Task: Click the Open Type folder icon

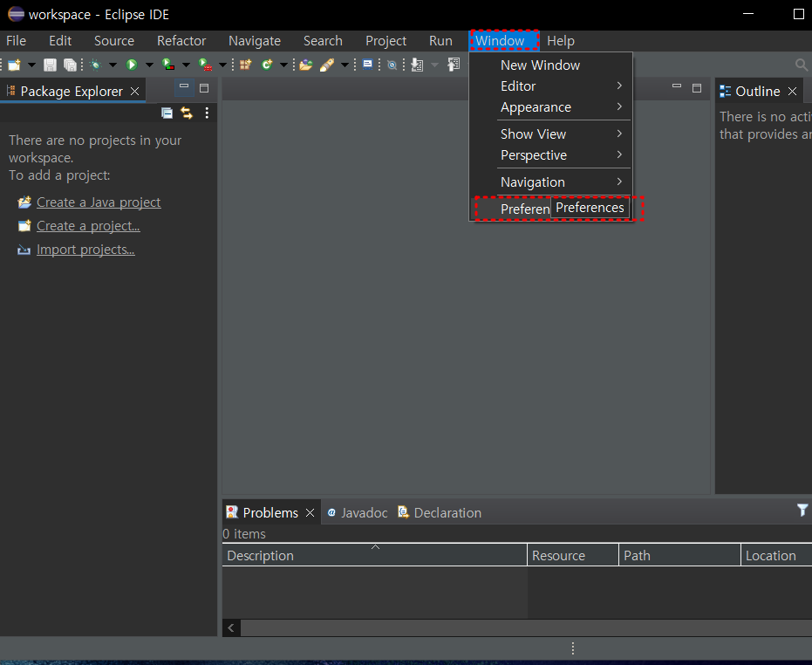Action: click(x=306, y=65)
